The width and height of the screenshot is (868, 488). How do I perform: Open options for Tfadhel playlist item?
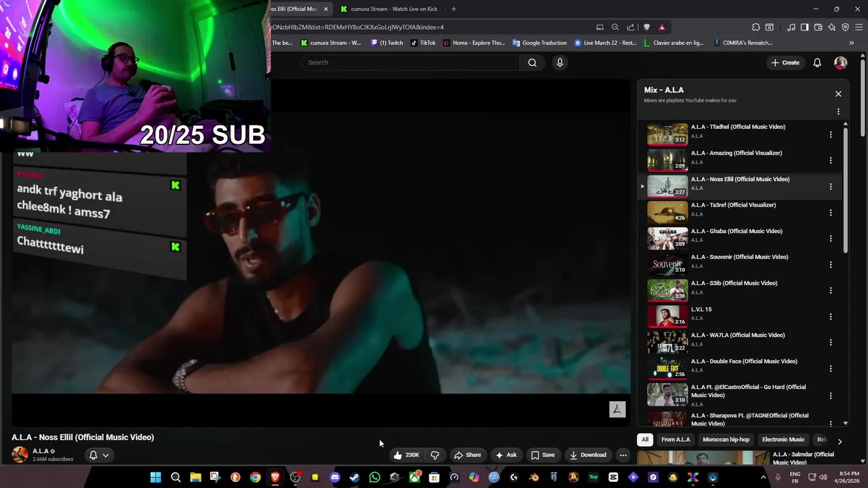click(x=830, y=135)
